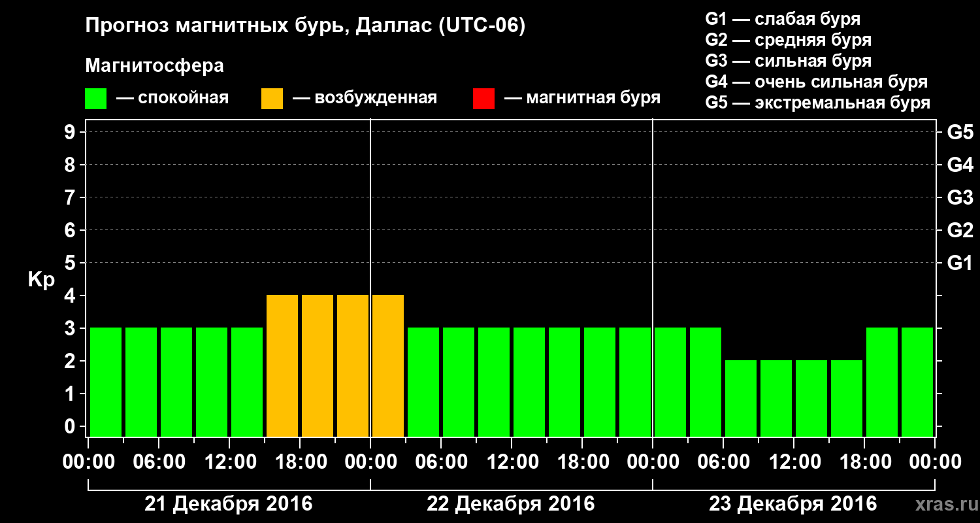Click the orange возбужденная legend swatch
980x523 pixels.
[272, 99]
